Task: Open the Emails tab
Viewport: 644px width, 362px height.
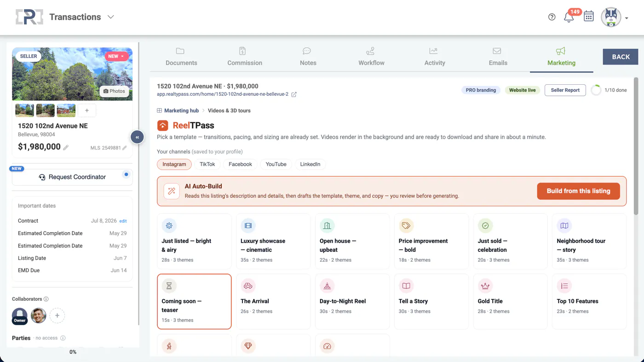Action: point(498,57)
